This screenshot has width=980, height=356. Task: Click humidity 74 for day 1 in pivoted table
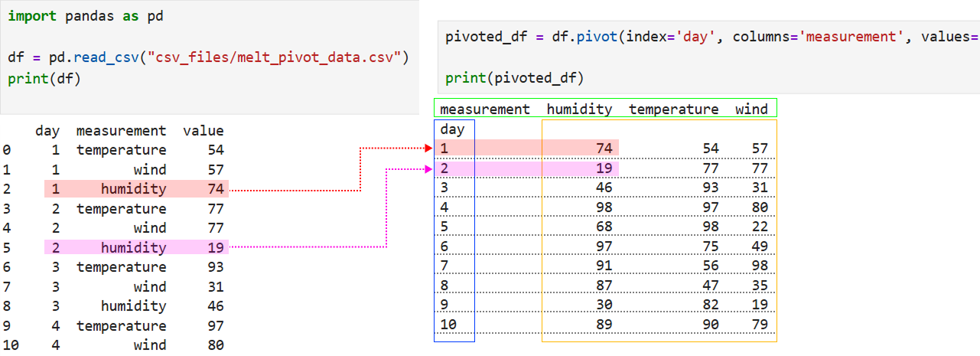pos(604,149)
